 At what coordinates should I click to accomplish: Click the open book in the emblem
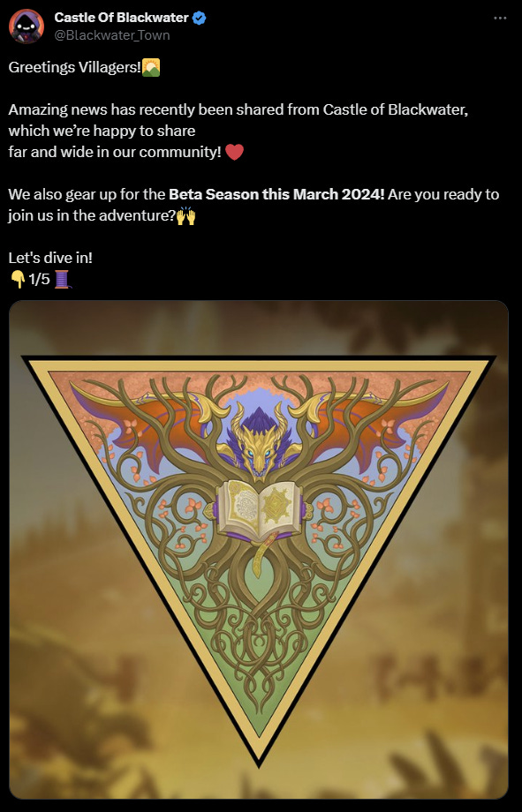click(x=259, y=509)
